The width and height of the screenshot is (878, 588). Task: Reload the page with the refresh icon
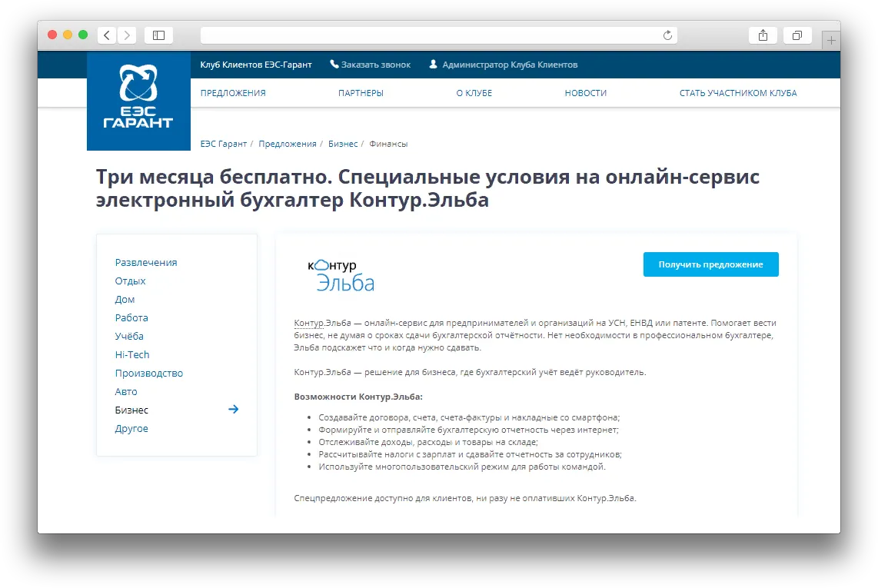tap(667, 35)
